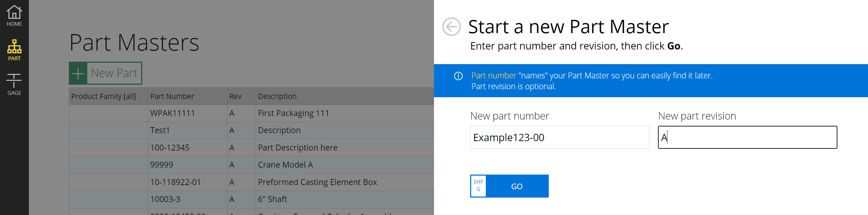Open part 10-118922-01 Preformed Casting row

click(x=175, y=182)
